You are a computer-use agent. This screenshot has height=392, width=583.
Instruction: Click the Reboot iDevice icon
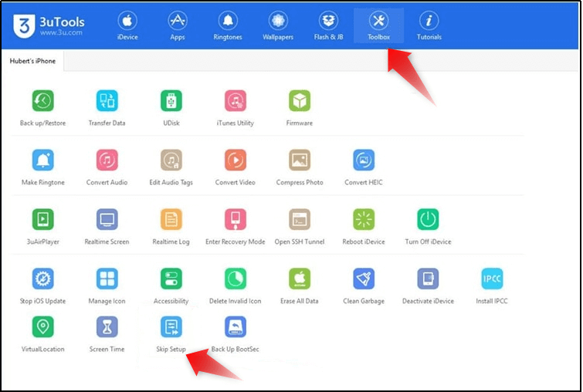point(364,219)
